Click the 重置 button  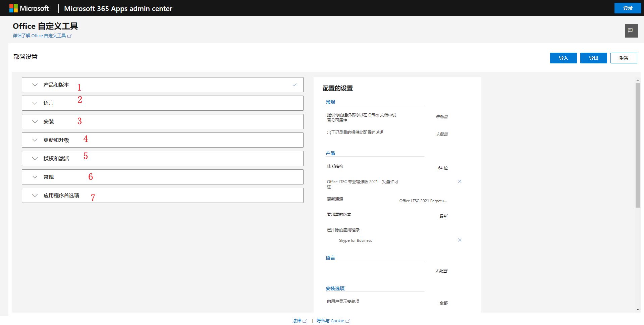pos(624,58)
